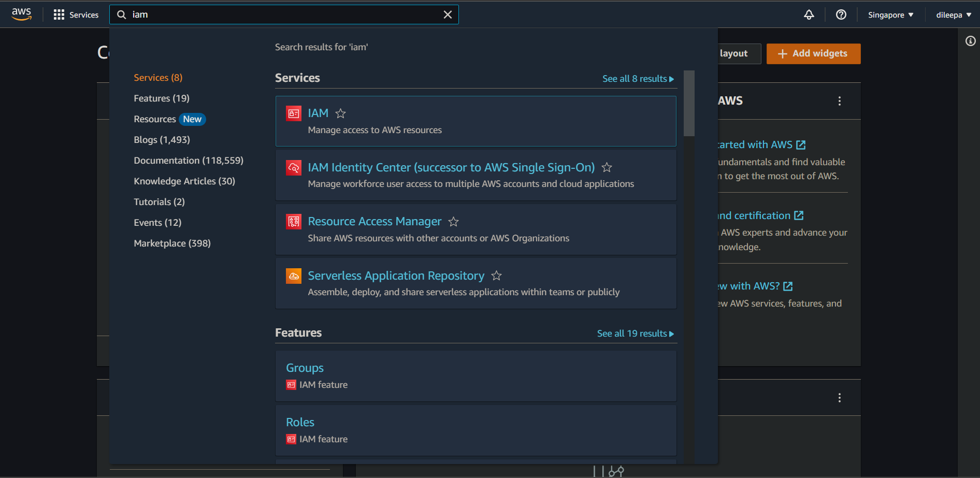Click the IAM Identity Center icon

click(x=294, y=168)
